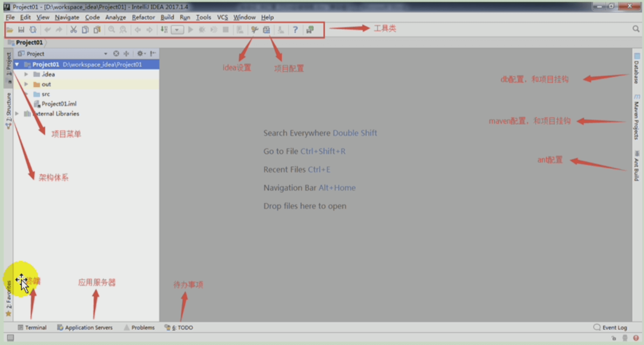This screenshot has height=345, width=644.
Task: Click the Save All disk icon
Action: (x=21, y=30)
